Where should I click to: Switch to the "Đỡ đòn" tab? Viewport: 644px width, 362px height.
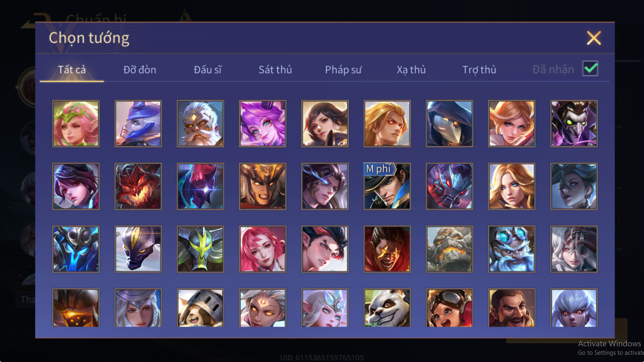(x=140, y=70)
